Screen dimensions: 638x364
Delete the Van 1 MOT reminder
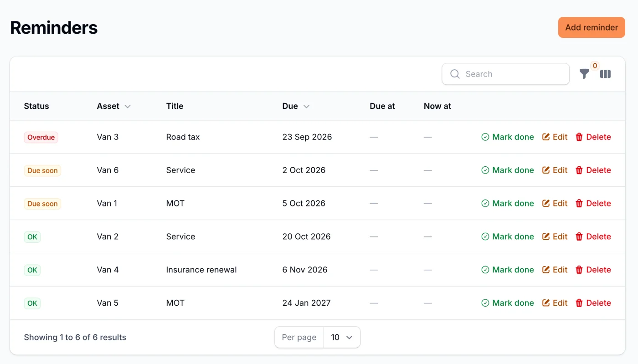tap(593, 204)
